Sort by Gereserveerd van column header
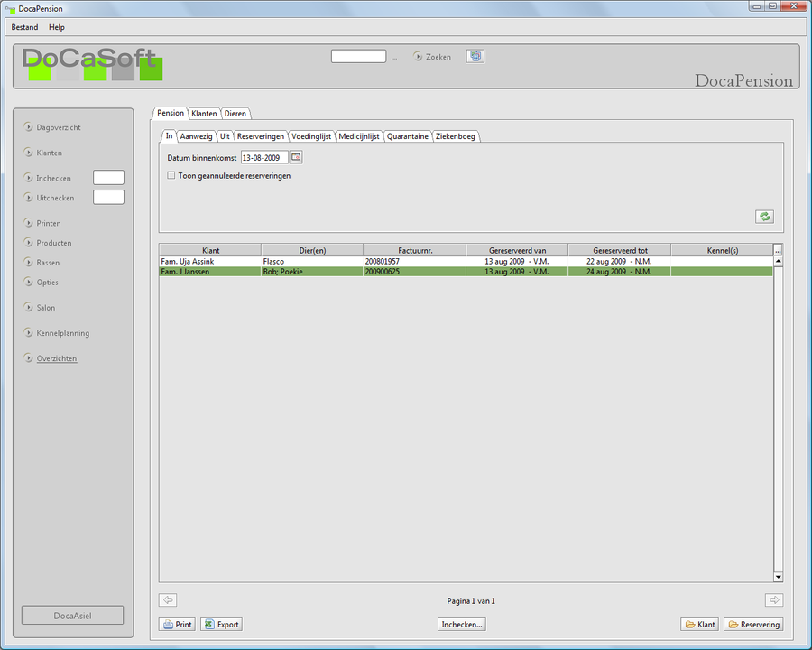 (x=517, y=250)
